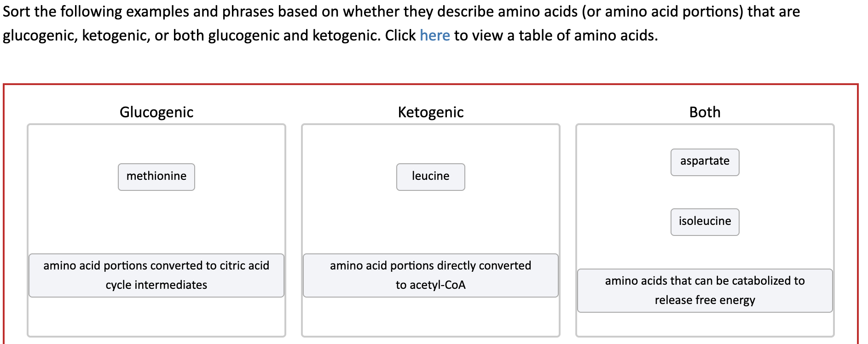Screen dimensions: 868x344
Task: Click the citric acid cycle intermediates phrase tile
Action: [x=156, y=275]
